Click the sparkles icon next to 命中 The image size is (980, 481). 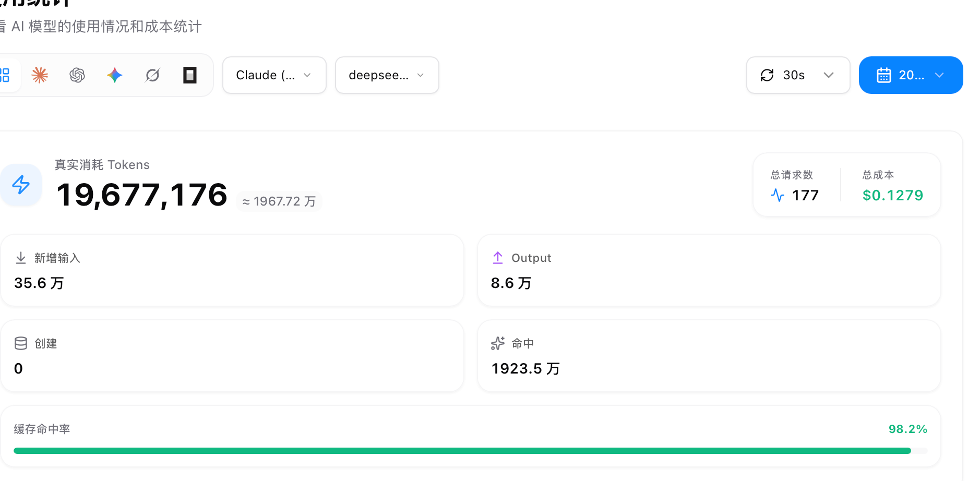498,343
